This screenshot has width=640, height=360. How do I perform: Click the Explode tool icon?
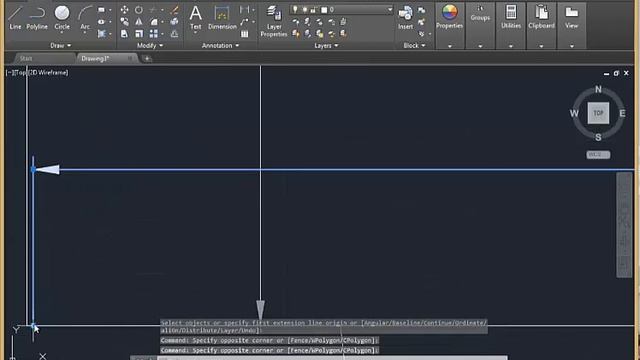point(174,21)
